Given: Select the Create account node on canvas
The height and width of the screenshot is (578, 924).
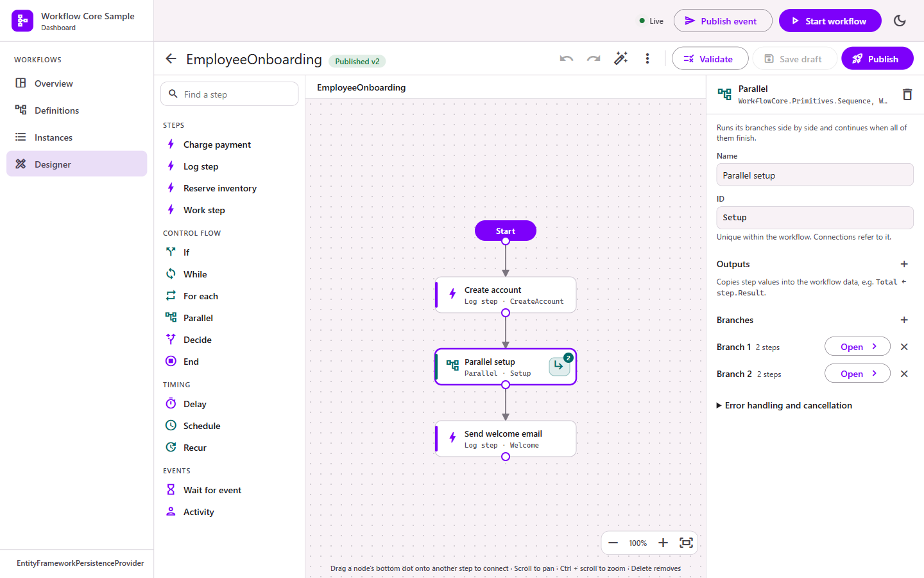Looking at the screenshot, I should (506, 295).
